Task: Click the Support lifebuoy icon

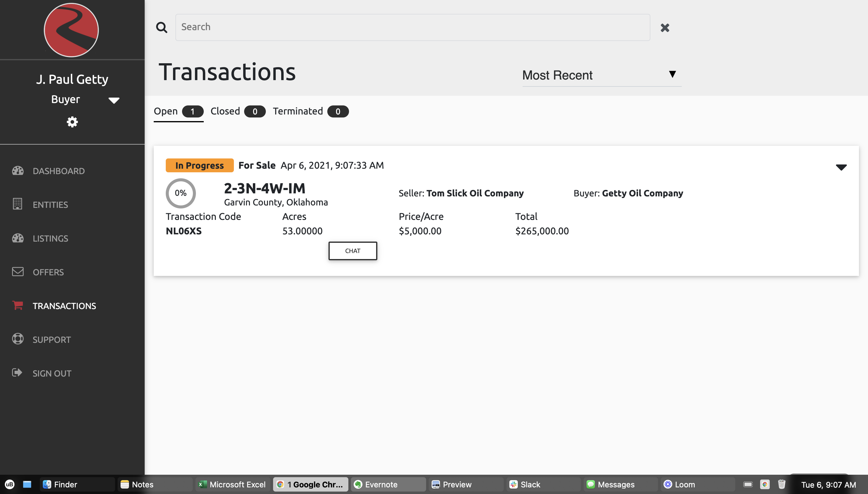Action: [18, 339]
